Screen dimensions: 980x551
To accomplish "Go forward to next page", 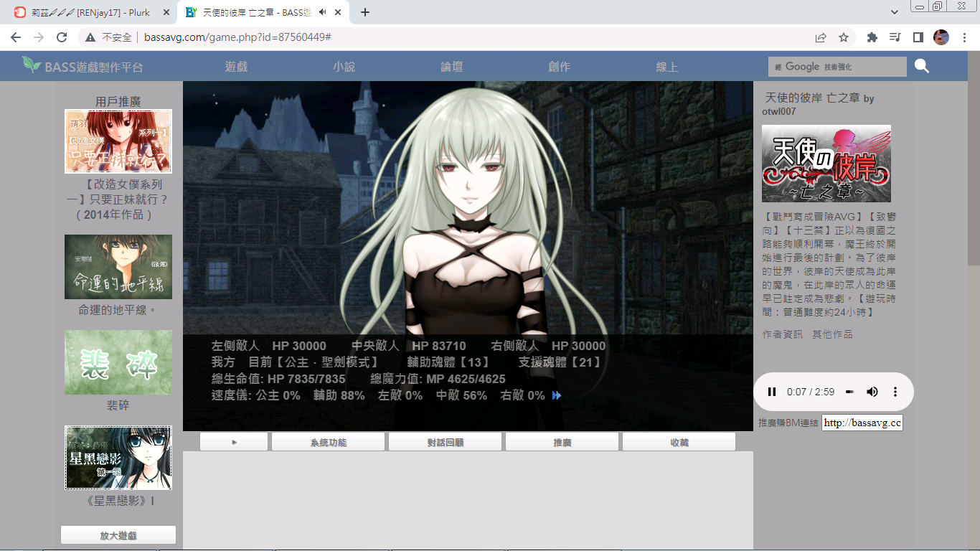I will point(39,37).
